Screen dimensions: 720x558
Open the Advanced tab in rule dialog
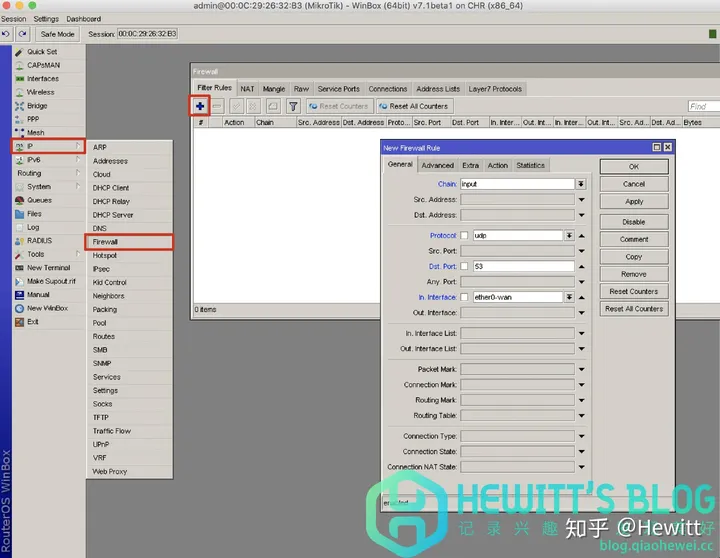tap(438, 165)
